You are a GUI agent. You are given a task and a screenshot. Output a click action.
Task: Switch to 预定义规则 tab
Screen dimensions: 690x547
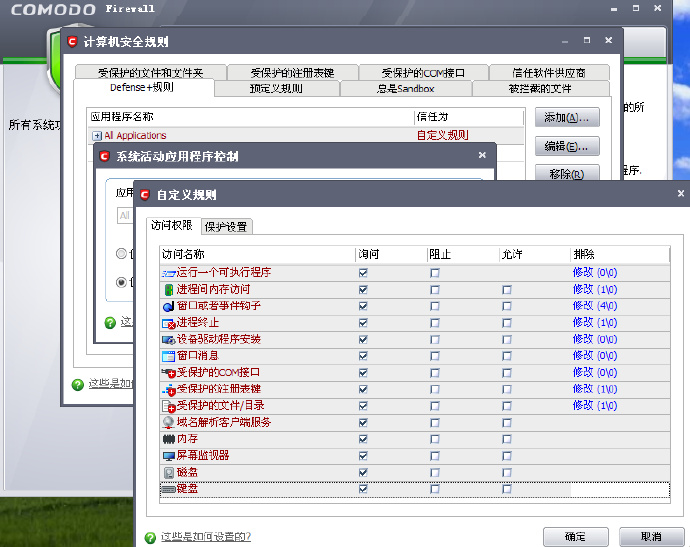click(x=277, y=88)
